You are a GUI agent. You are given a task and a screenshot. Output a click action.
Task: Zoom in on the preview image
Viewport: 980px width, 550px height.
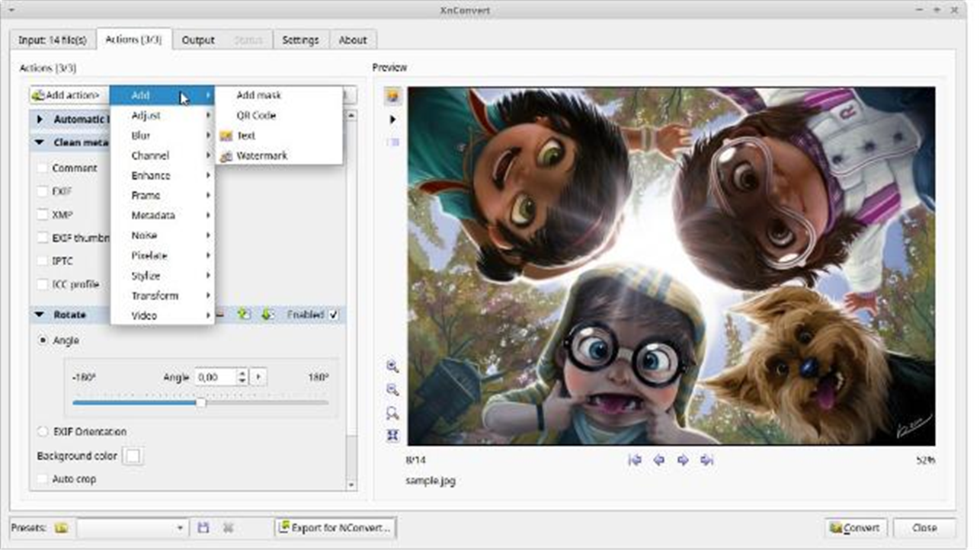click(x=392, y=366)
